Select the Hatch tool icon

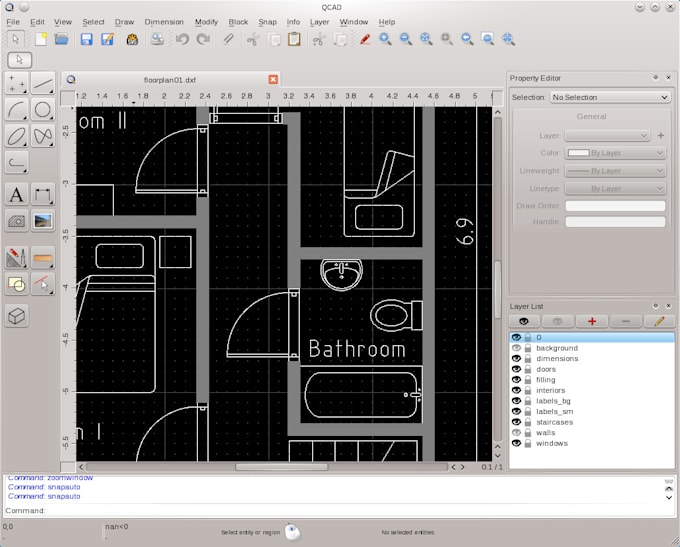click(x=17, y=221)
